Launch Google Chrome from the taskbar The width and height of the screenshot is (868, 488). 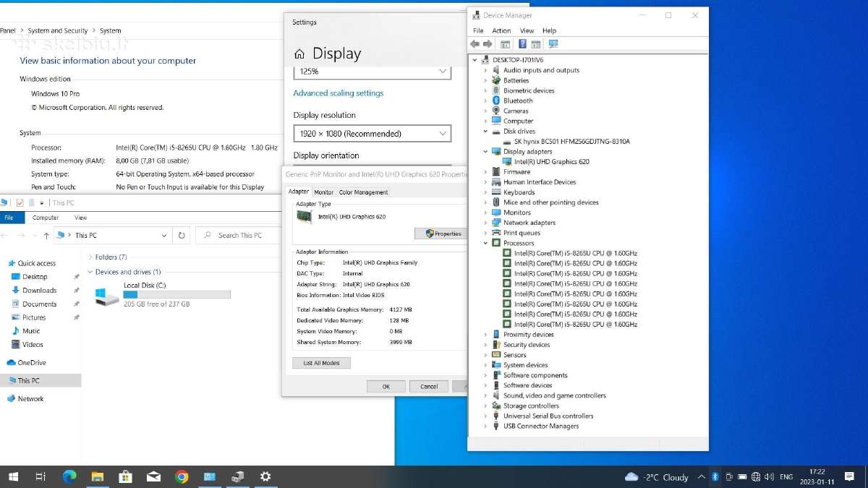(x=182, y=476)
